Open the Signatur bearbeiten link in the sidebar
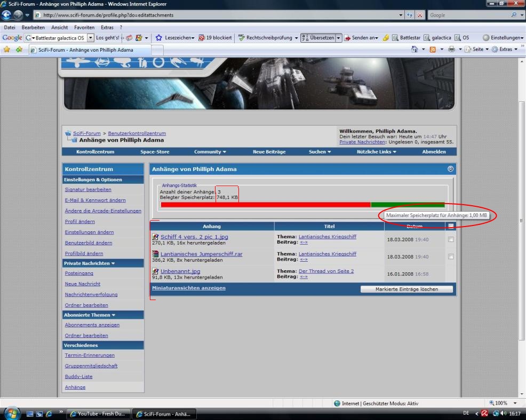The image size is (526, 420). point(88,190)
